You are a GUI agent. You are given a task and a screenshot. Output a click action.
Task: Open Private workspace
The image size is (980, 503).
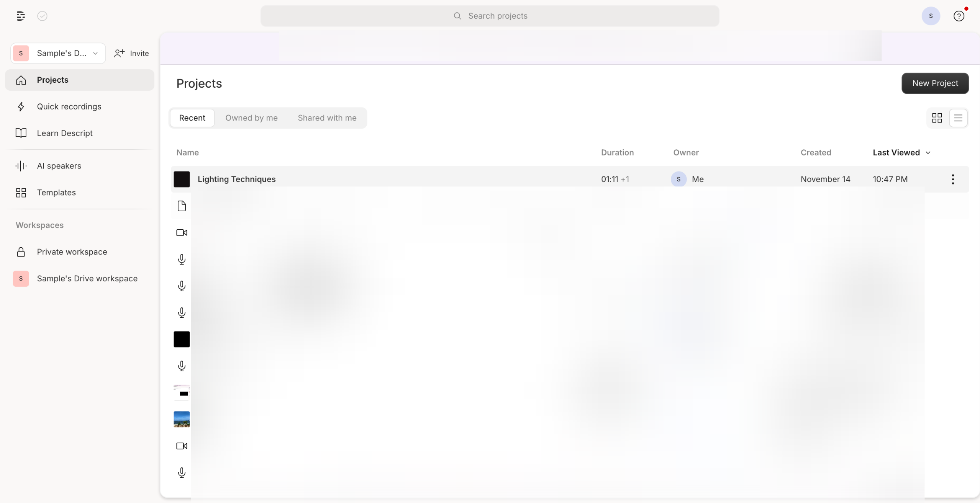tap(72, 252)
